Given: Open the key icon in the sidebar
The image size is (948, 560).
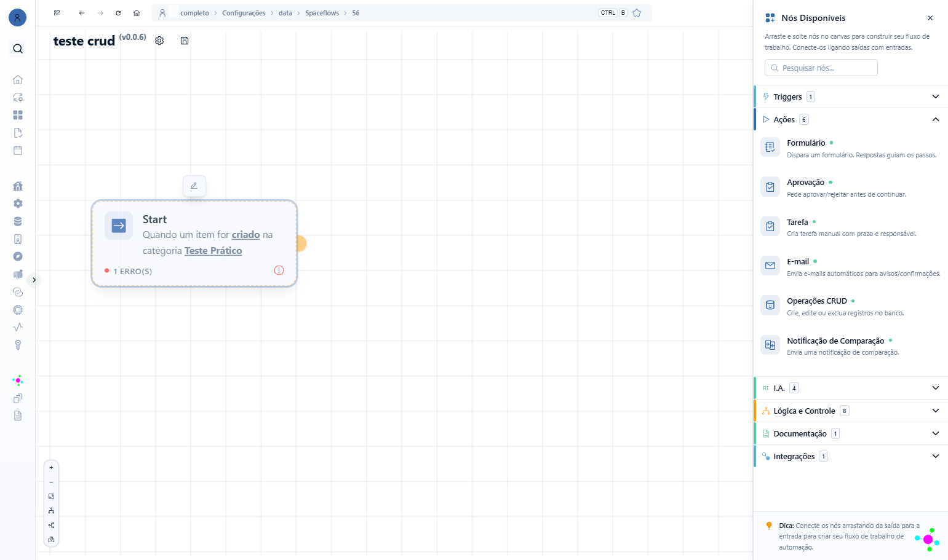Looking at the screenshot, I should pos(18,345).
